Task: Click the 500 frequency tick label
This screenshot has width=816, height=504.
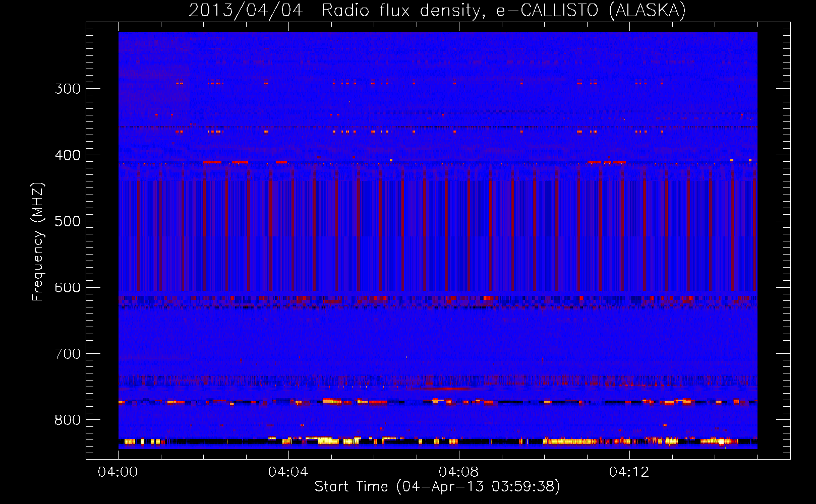Action: (x=68, y=221)
